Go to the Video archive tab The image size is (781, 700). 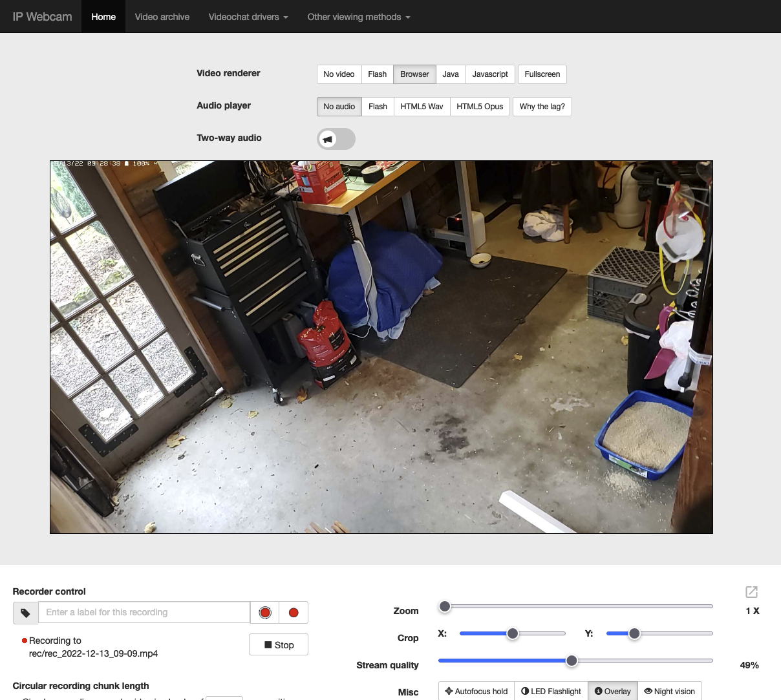tap(162, 17)
